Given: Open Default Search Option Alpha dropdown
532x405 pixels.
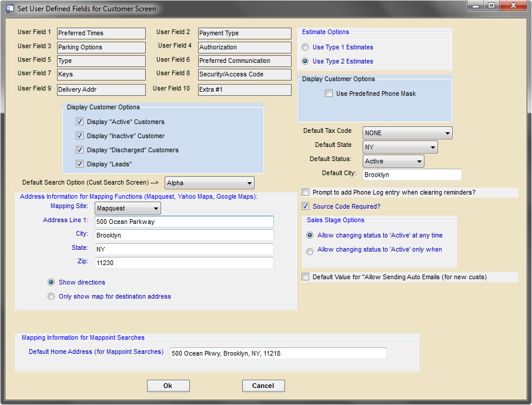Looking at the screenshot, I should coord(209,183).
